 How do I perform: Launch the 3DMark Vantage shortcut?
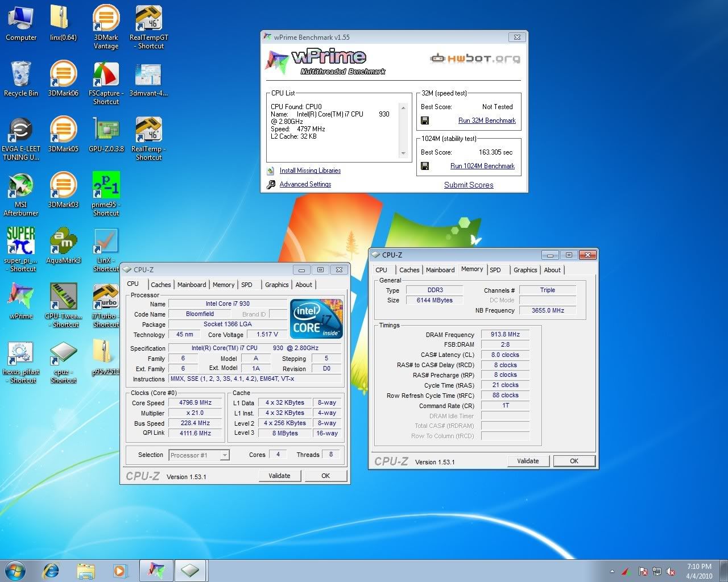[106, 27]
